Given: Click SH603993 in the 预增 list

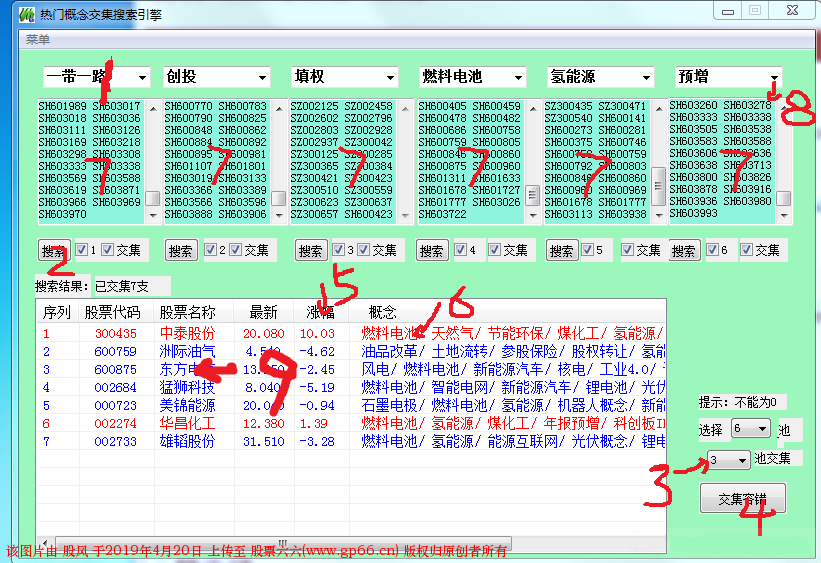Looking at the screenshot, I should point(694,213).
